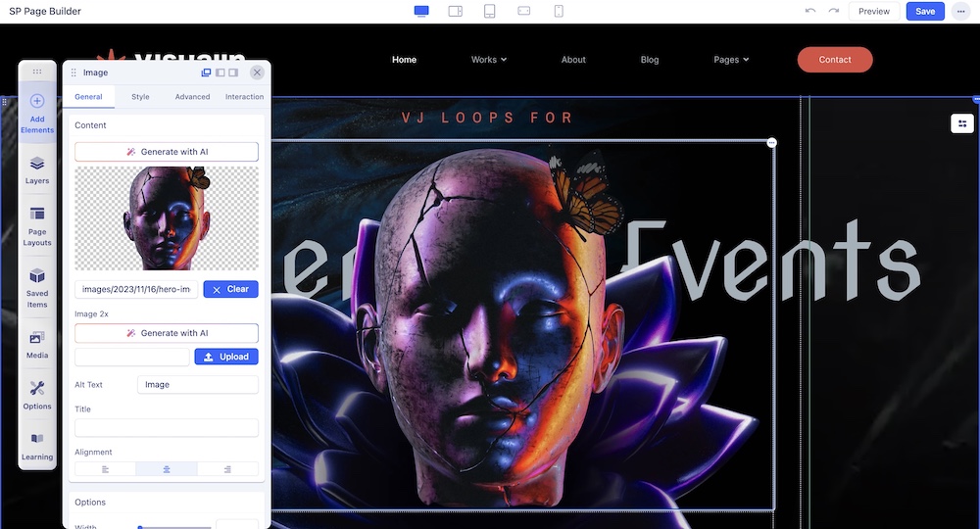The width and height of the screenshot is (980, 529).
Task: Switch to the Advanced tab
Action: [192, 97]
